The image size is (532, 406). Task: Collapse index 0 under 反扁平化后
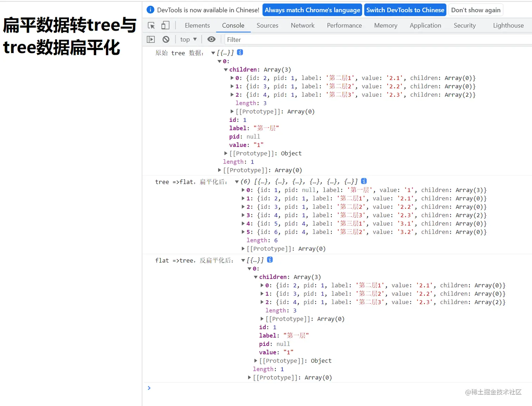point(249,269)
